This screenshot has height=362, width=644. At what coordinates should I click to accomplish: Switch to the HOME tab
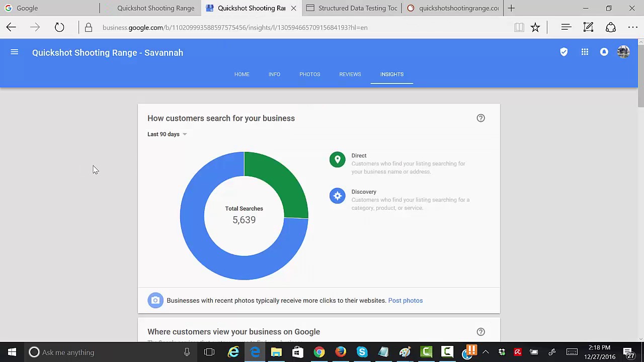point(242,74)
